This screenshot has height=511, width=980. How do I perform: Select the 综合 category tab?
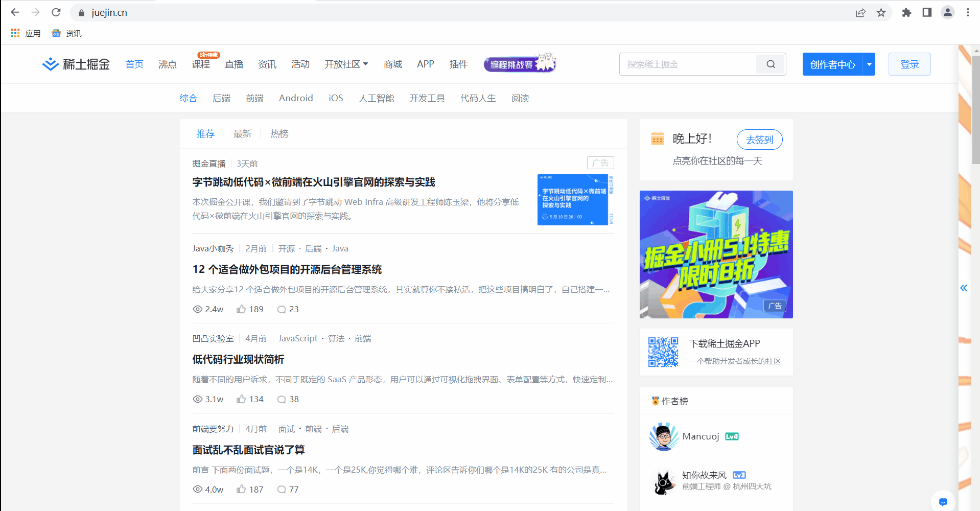tap(188, 98)
